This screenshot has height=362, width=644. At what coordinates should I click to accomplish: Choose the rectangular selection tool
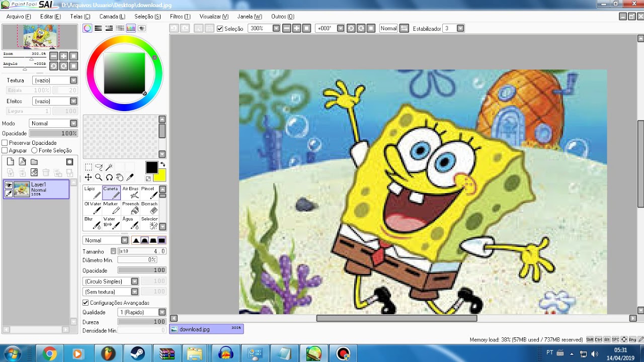pos(88,167)
